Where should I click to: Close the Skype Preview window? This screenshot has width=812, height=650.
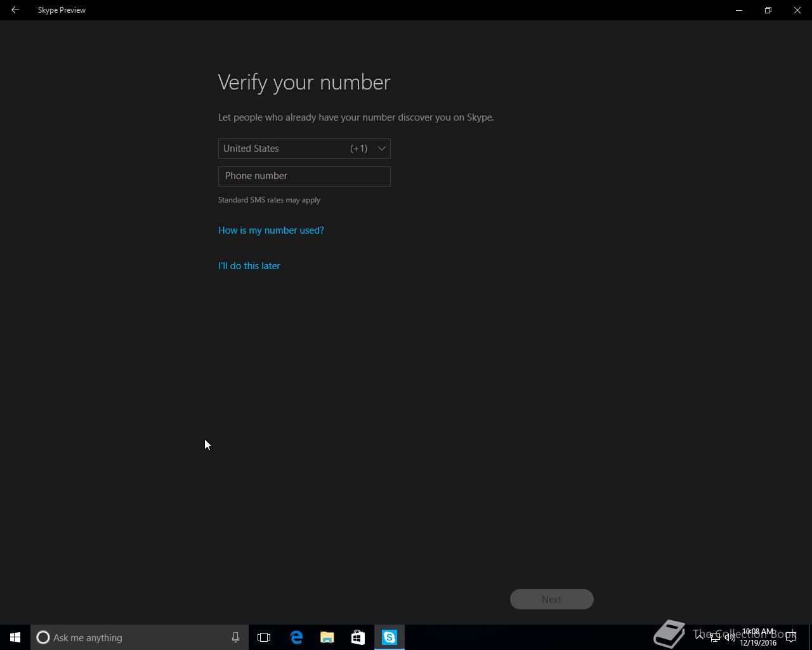point(797,10)
